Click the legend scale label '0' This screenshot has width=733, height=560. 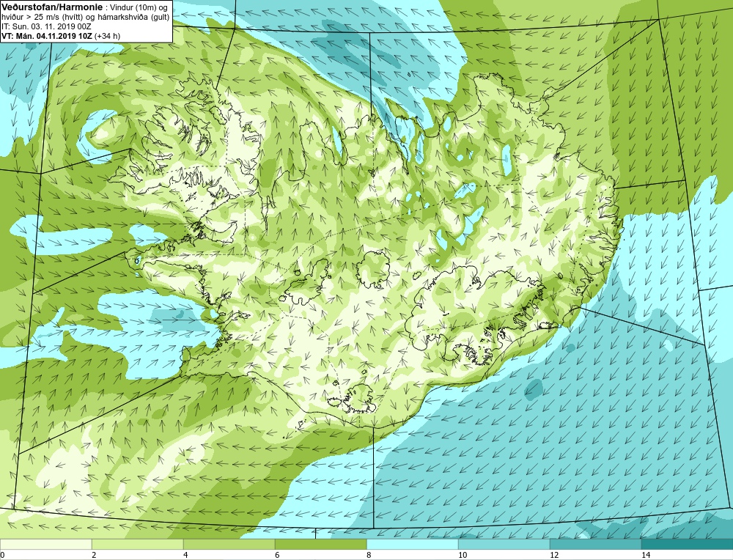coord(2,556)
